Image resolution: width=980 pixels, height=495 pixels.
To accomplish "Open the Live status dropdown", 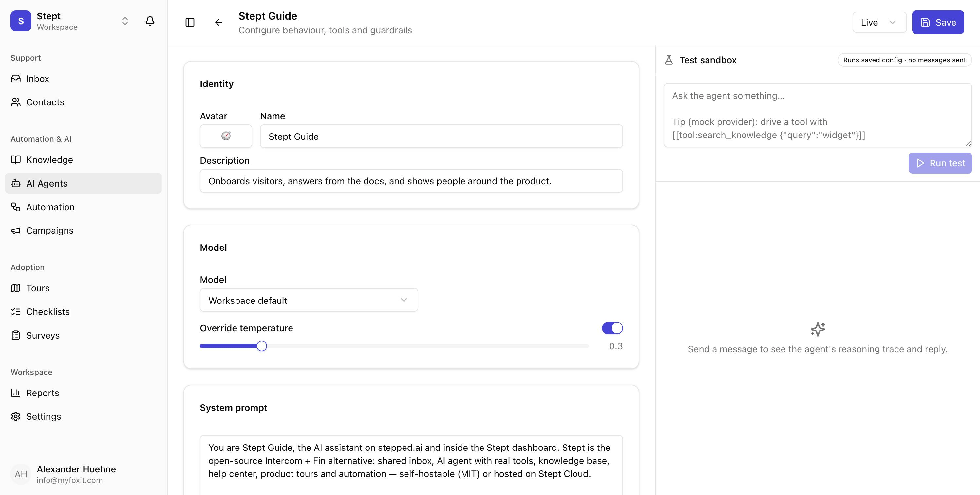I will 879,23.
